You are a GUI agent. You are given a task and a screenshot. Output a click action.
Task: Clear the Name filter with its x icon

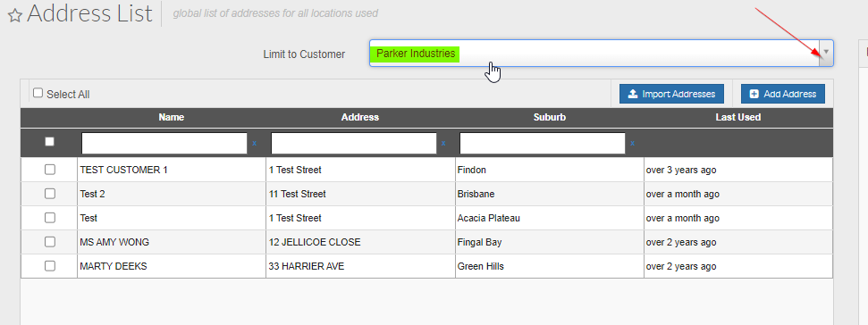coord(255,144)
